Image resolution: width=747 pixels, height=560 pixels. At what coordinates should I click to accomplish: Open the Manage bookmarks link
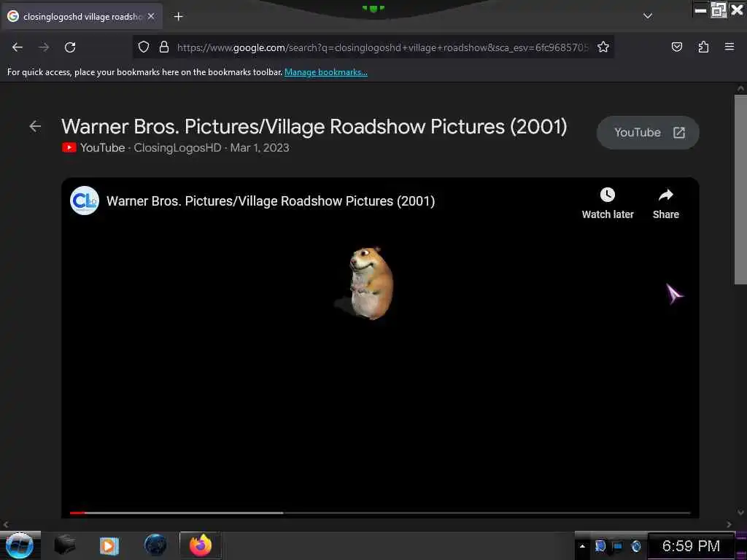tap(326, 72)
